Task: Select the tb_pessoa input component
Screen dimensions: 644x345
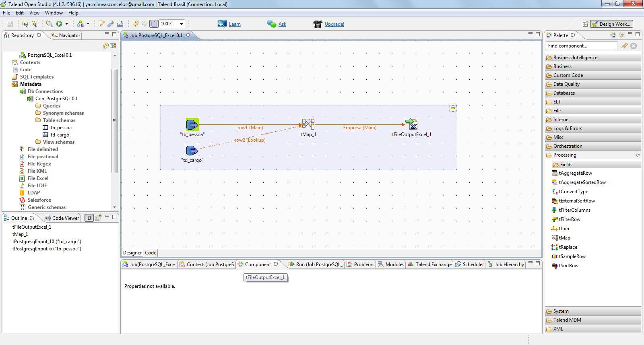Action: [192, 124]
